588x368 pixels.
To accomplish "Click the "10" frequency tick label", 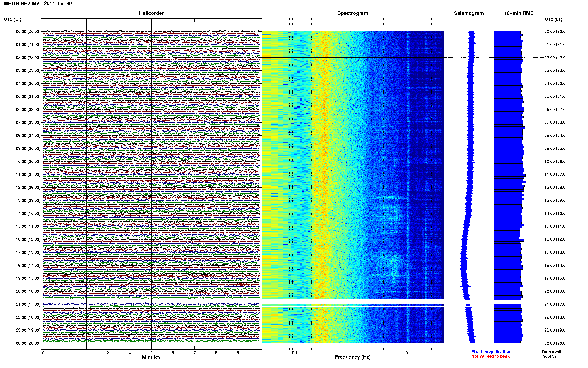I will click(405, 353).
